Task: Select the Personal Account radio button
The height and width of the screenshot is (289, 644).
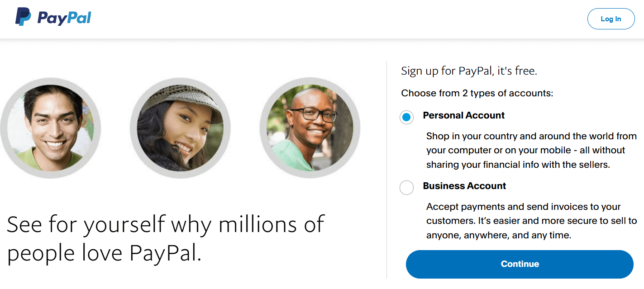Action: click(x=406, y=118)
